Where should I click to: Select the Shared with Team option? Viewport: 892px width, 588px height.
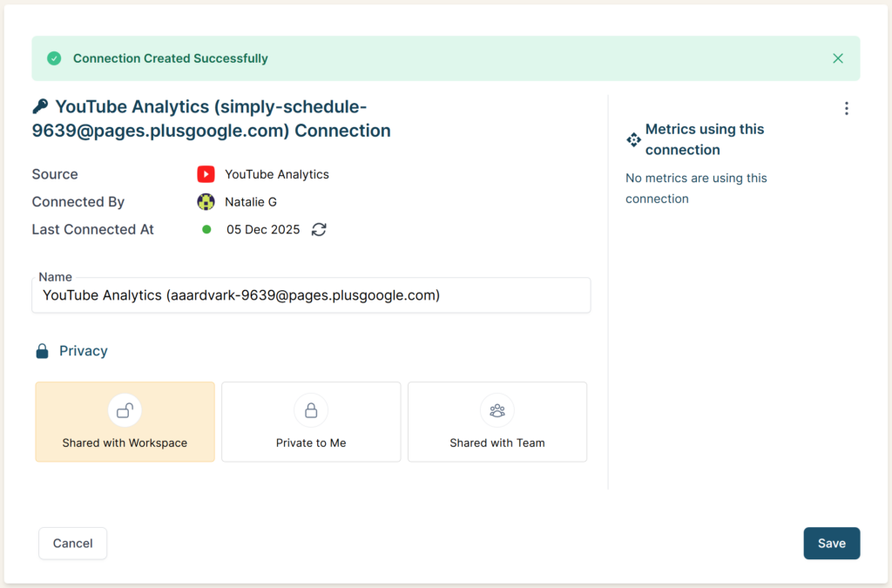pos(497,422)
